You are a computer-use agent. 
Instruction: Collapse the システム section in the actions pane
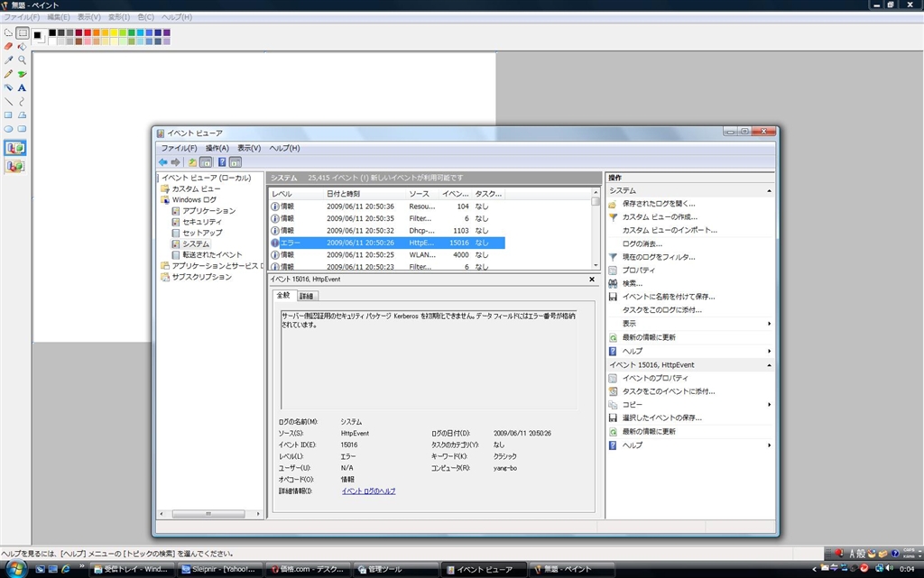coord(769,191)
